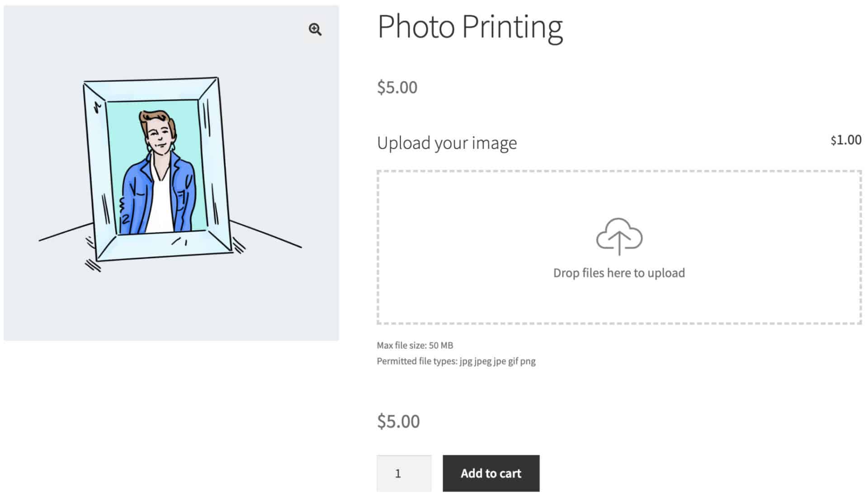Click the 'Upload your image' field label
Viewport: 868px width, 497px height.
(x=447, y=143)
